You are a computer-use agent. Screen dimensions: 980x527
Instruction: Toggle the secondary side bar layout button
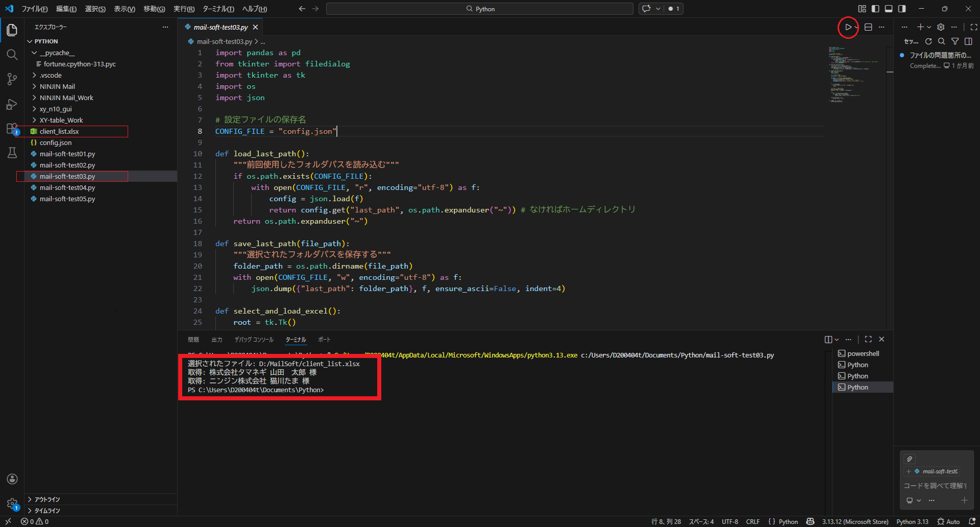click(902, 9)
